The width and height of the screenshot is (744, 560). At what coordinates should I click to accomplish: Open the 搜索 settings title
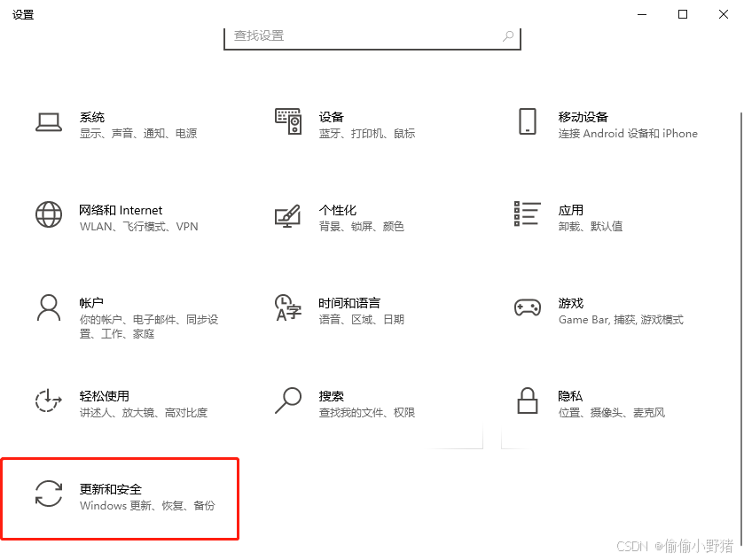[331, 396]
